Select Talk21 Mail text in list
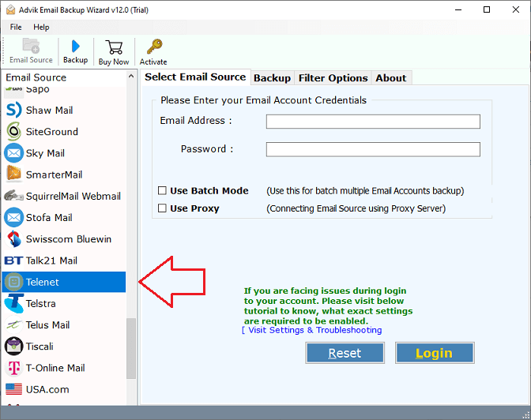Image resolution: width=531 pixels, height=420 pixels. tap(51, 261)
